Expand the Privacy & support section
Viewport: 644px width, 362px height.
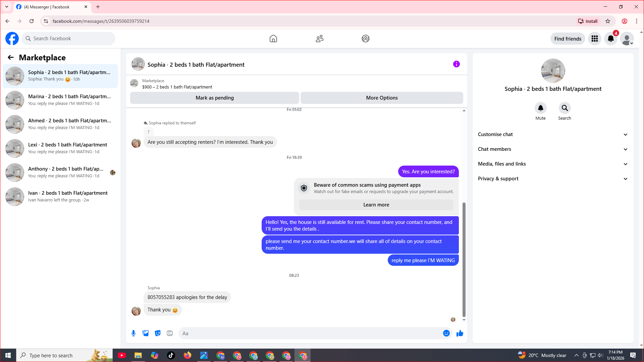pyautogui.click(x=552, y=179)
